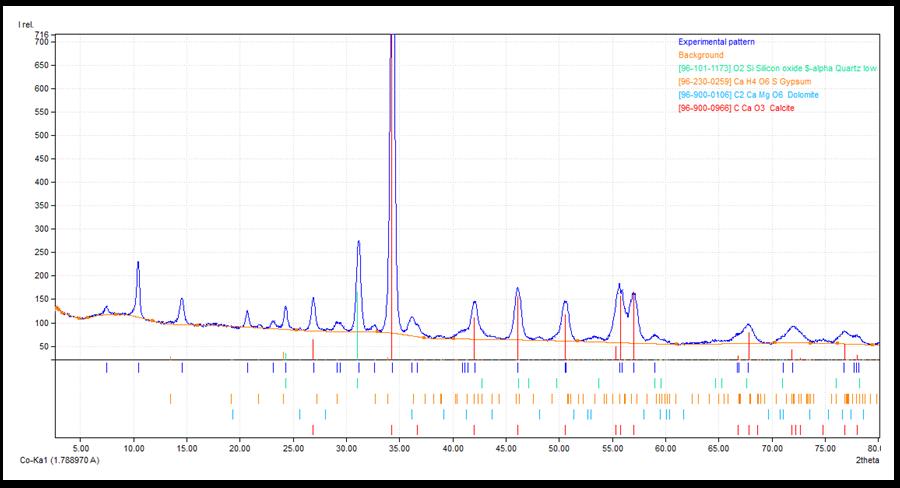Click the 716 maximum intensity label
The height and width of the screenshot is (488, 900).
(x=41, y=35)
